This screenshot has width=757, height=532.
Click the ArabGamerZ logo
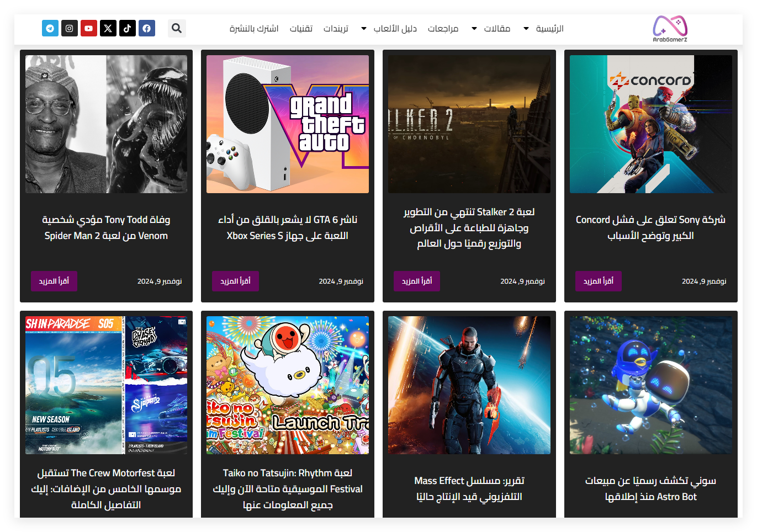(670, 29)
